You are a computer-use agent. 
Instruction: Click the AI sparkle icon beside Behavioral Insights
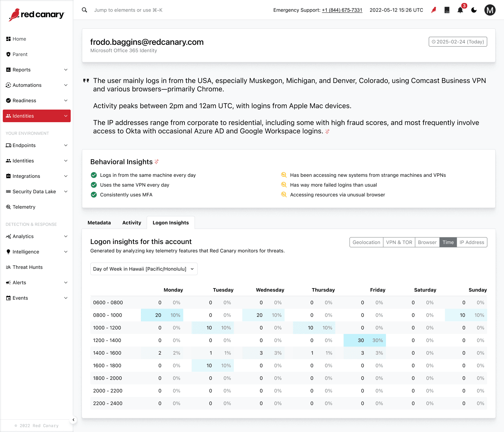tap(156, 161)
